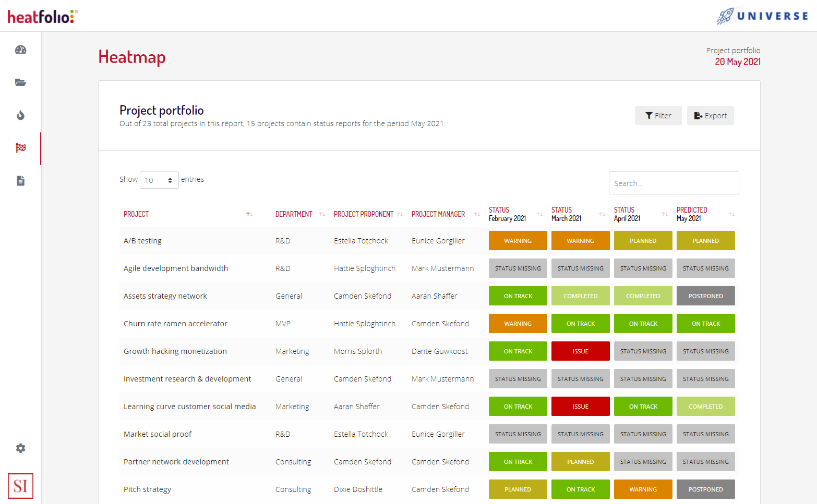817x504 pixels.
Task: Open the heatmap flame icon in sidebar
Action: coord(20,115)
